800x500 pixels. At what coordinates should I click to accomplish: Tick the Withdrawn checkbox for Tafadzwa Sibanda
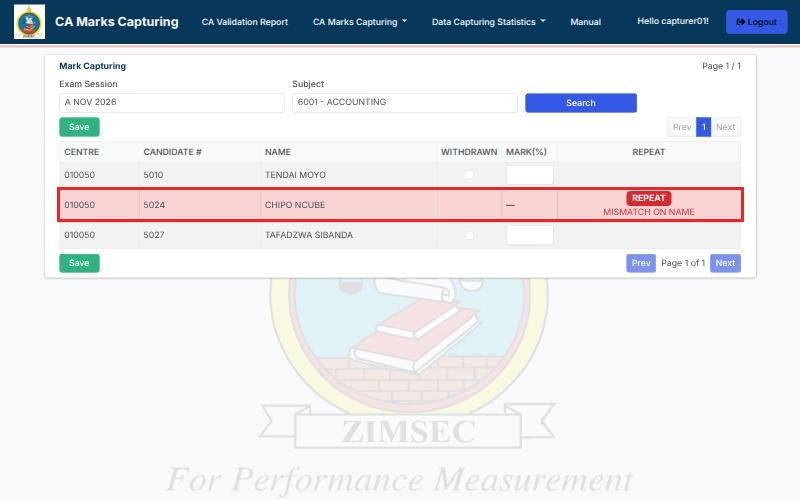(x=469, y=235)
